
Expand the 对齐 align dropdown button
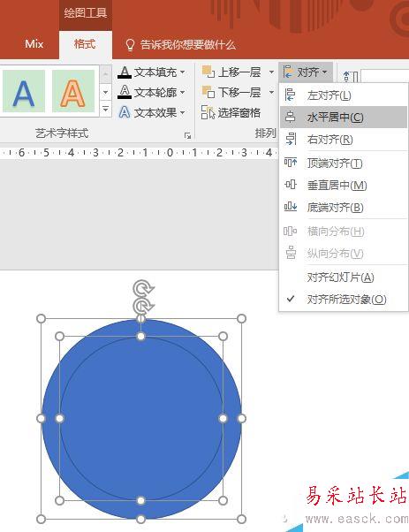(306, 72)
